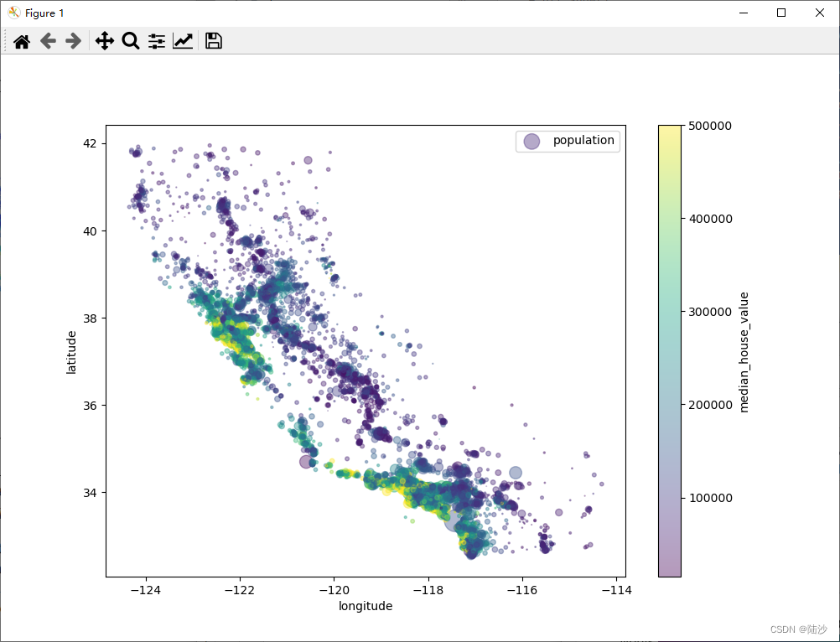
Task: Minimize the Figure 1 window
Action: click(743, 13)
